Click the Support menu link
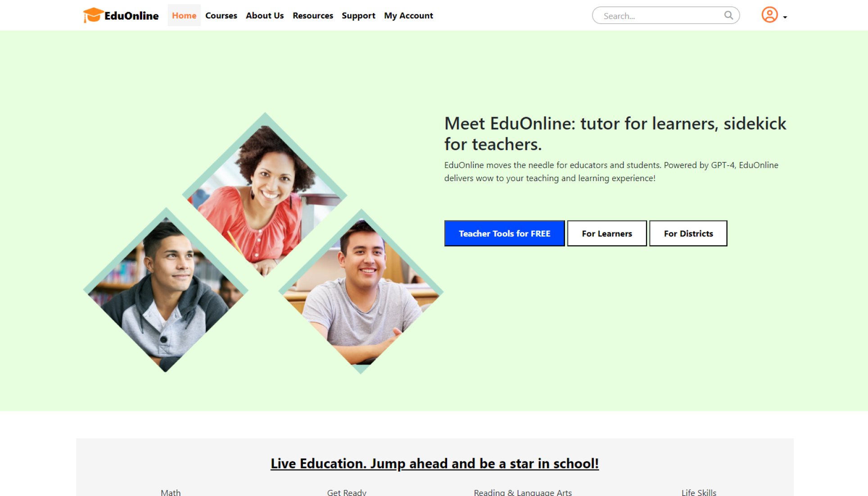The image size is (868, 496). (x=358, y=15)
